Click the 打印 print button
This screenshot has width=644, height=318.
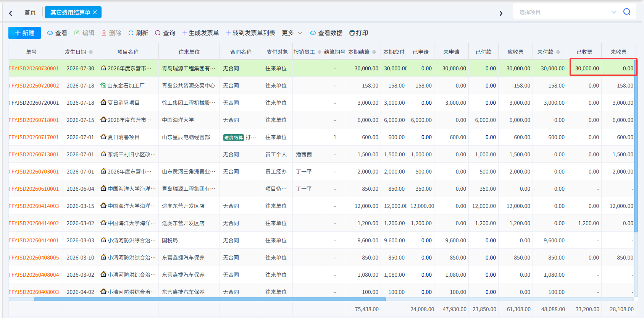359,33
